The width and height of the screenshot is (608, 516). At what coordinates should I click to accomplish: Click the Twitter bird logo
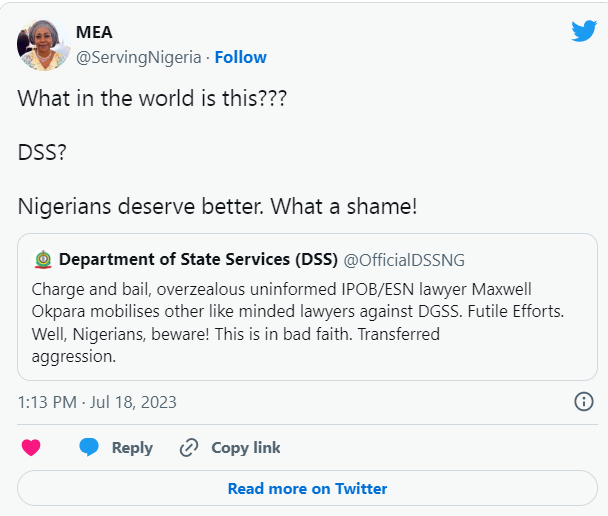pyautogui.click(x=584, y=31)
